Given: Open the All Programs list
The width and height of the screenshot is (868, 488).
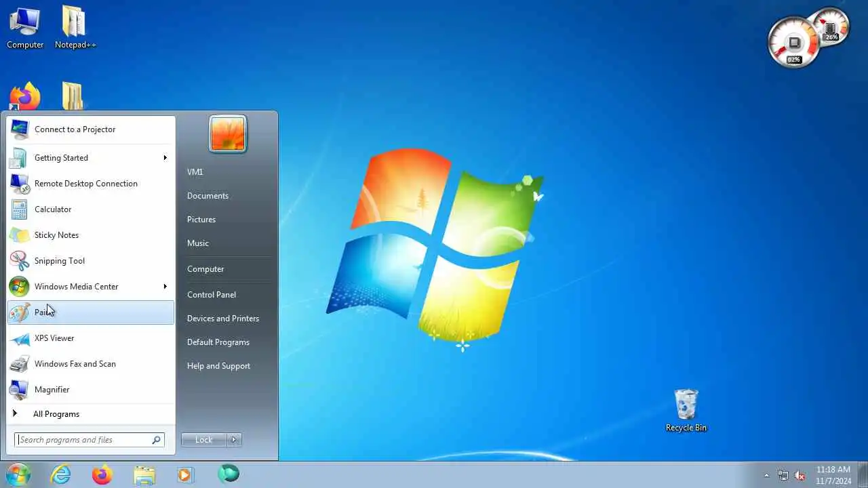Looking at the screenshot, I should pos(91,414).
